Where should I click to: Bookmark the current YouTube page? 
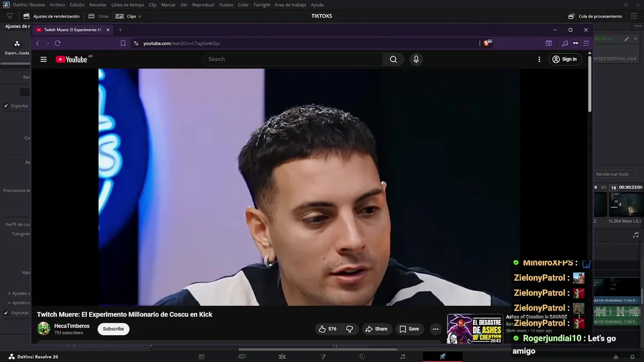(x=123, y=43)
